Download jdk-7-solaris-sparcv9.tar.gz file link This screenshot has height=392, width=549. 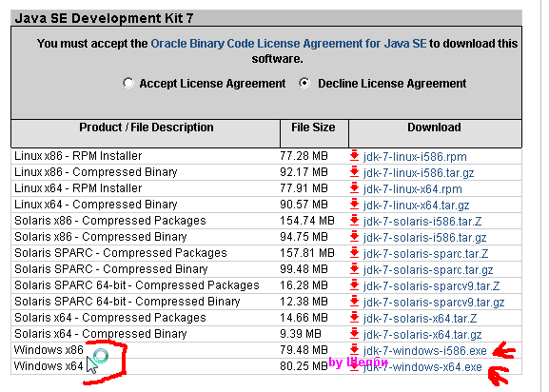pyautogui.click(x=434, y=302)
